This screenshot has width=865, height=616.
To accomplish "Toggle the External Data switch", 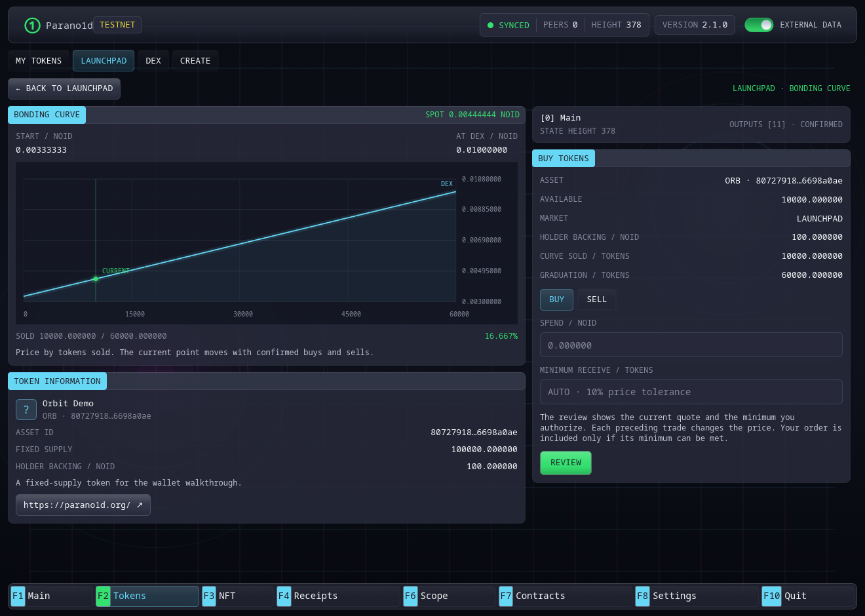I will pos(759,25).
